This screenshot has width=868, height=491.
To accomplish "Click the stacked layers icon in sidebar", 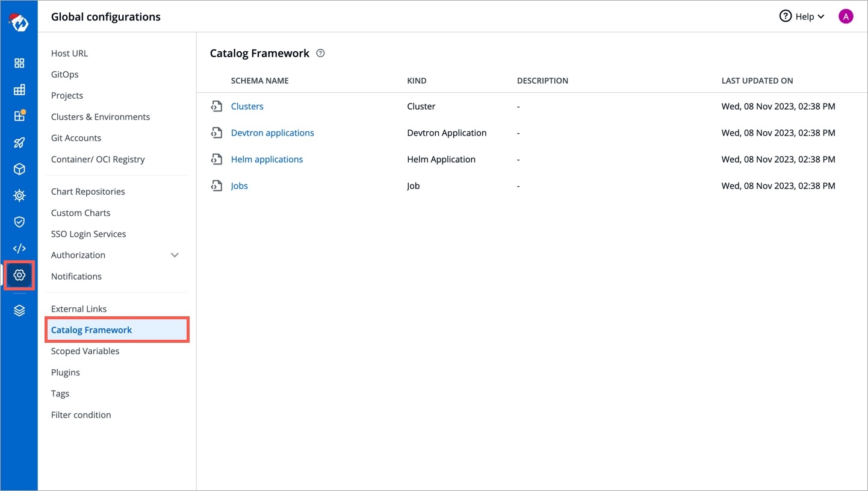I will click(x=19, y=310).
